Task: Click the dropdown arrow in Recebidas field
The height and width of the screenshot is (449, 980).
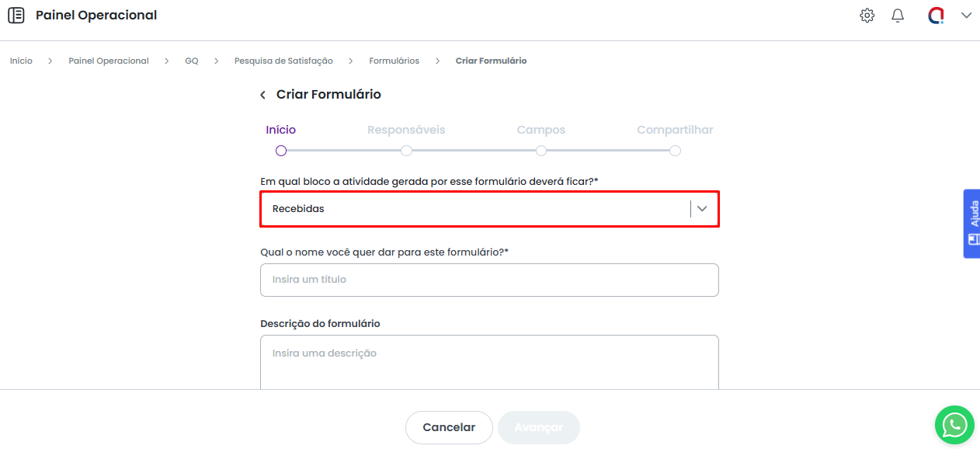Action: [x=702, y=209]
